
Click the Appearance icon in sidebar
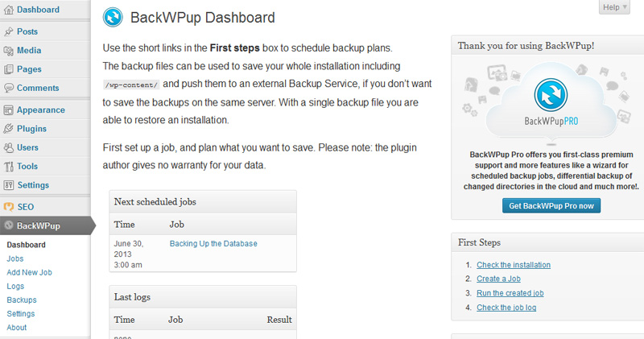click(9, 110)
